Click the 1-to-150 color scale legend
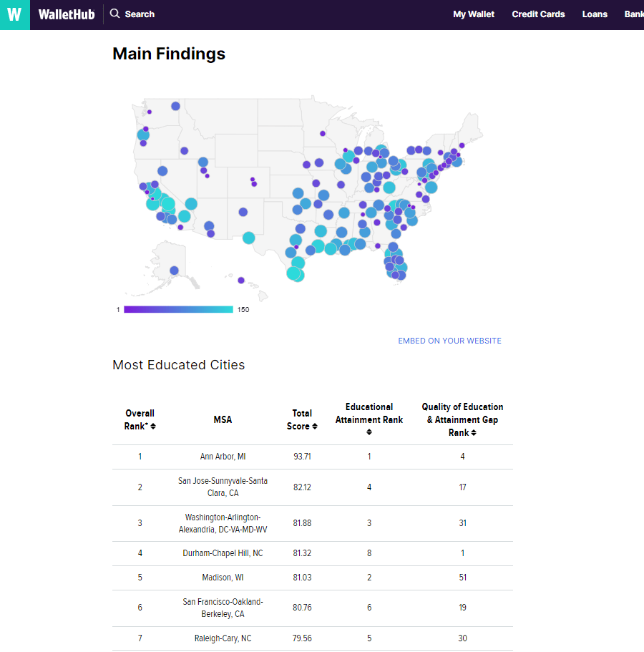 tap(179, 308)
